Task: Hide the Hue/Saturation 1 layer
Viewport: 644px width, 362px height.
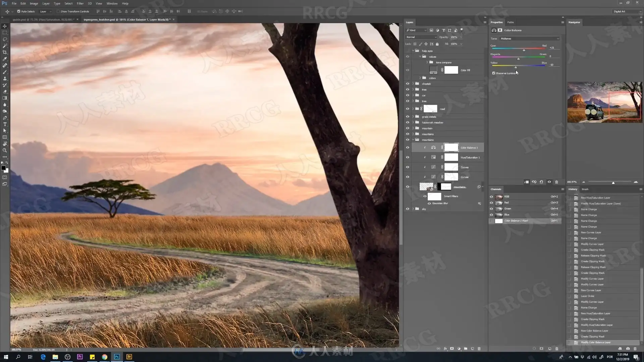Action: [x=408, y=157]
